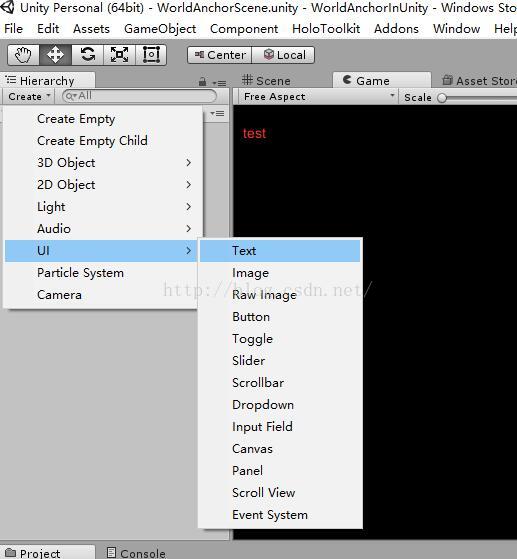
Task: Select the Rect Transform tool
Action: [151, 55]
